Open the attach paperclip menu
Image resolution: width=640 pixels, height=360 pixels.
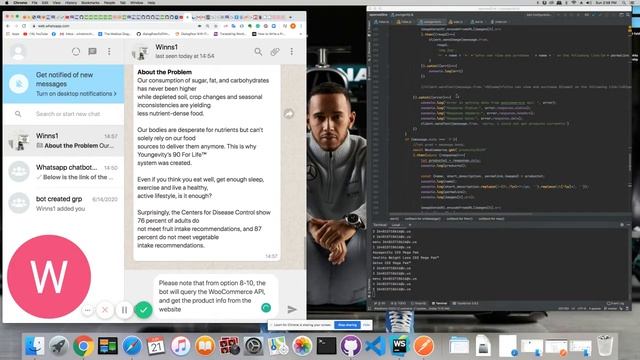click(275, 52)
